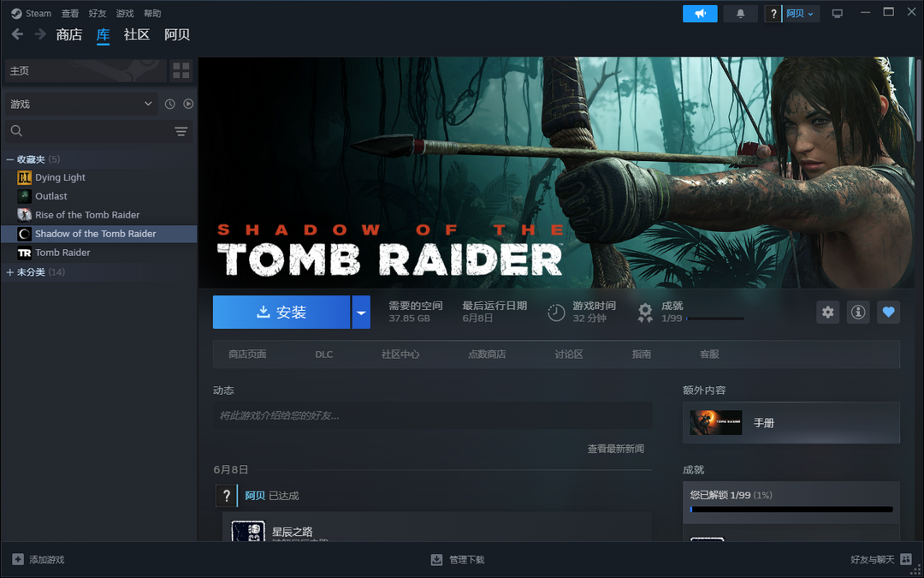This screenshot has height=578, width=924.
Task: Open the 游戏 menu in menu bar
Action: (x=125, y=13)
